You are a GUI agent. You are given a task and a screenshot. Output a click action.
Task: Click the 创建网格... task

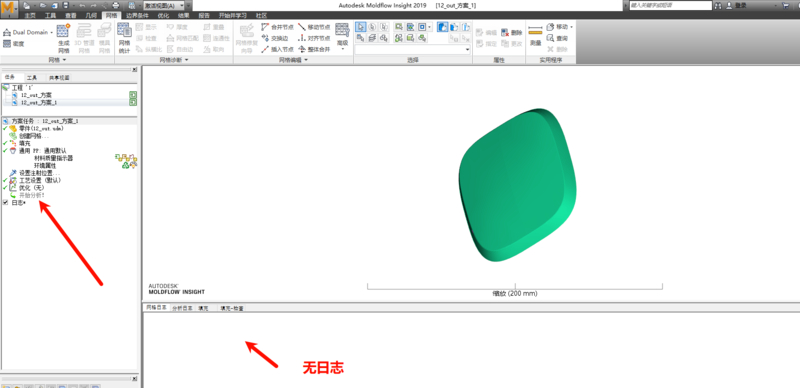click(30, 136)
